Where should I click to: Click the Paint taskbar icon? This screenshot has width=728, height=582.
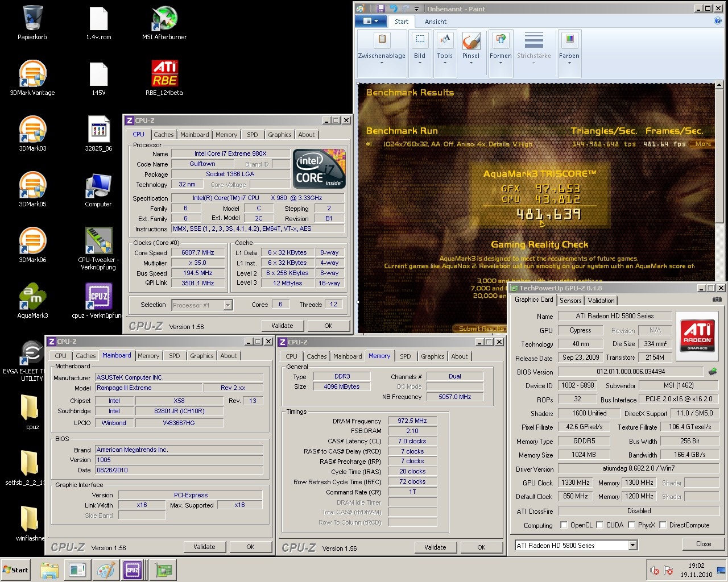pos(105,570)
